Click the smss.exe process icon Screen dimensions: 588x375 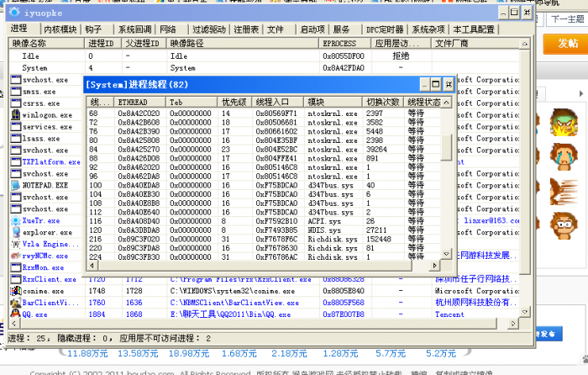16,91
